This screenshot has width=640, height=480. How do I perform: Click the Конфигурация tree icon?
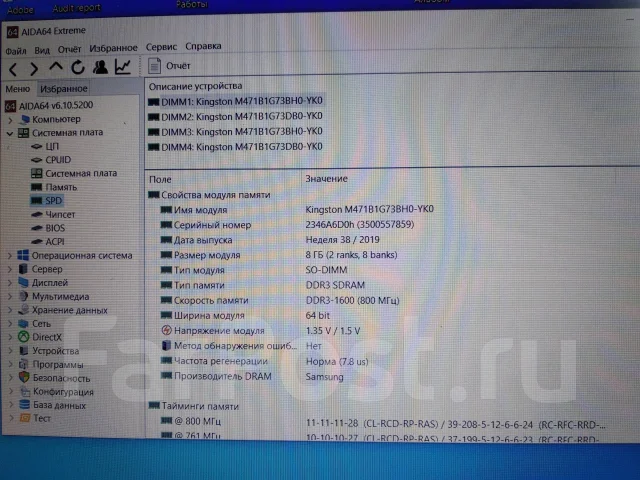pos(25,391)
